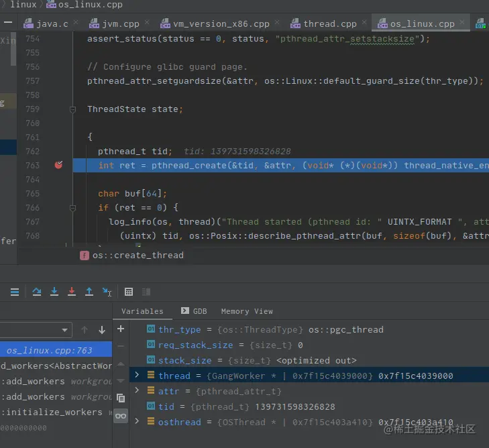Click the os::create_thread function breadcrumb
Screen dimensions: 489x448
tap(132, 256)
